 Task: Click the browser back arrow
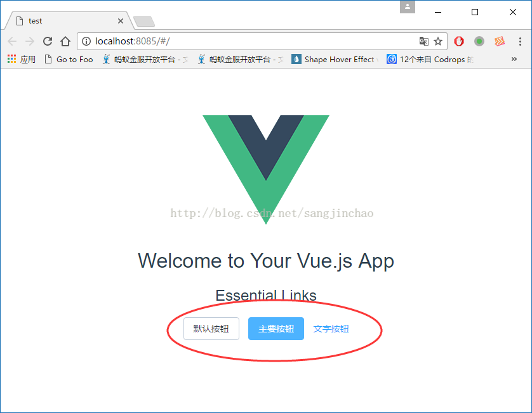pos(12,41)
